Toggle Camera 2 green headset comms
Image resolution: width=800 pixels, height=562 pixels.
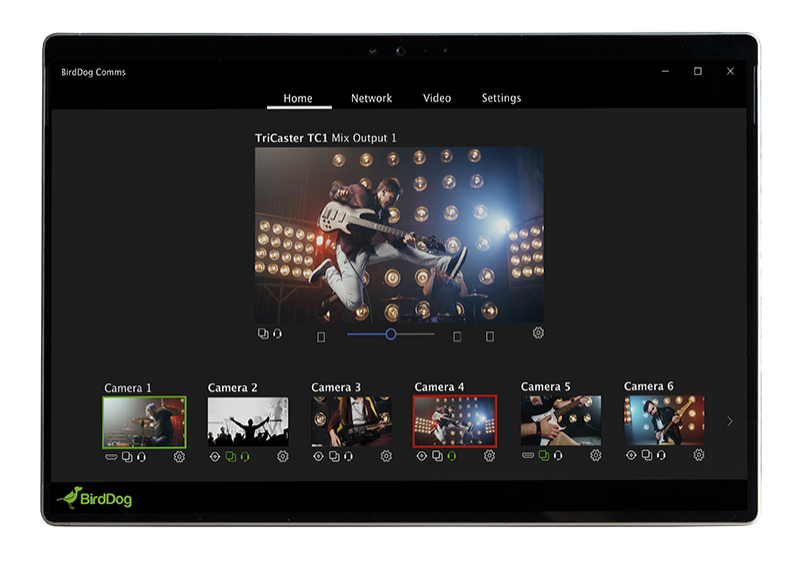click(245, 456)
